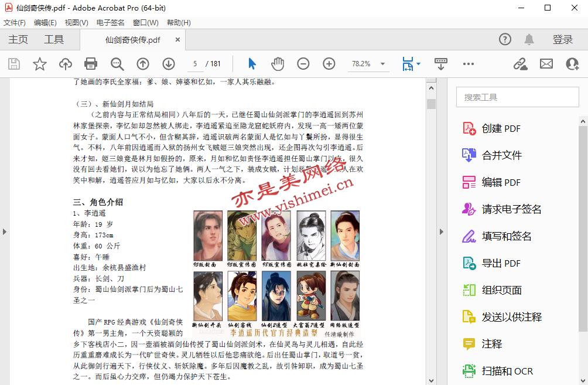
Task: Zoom in with the plus icon
Action: [329, 64]
